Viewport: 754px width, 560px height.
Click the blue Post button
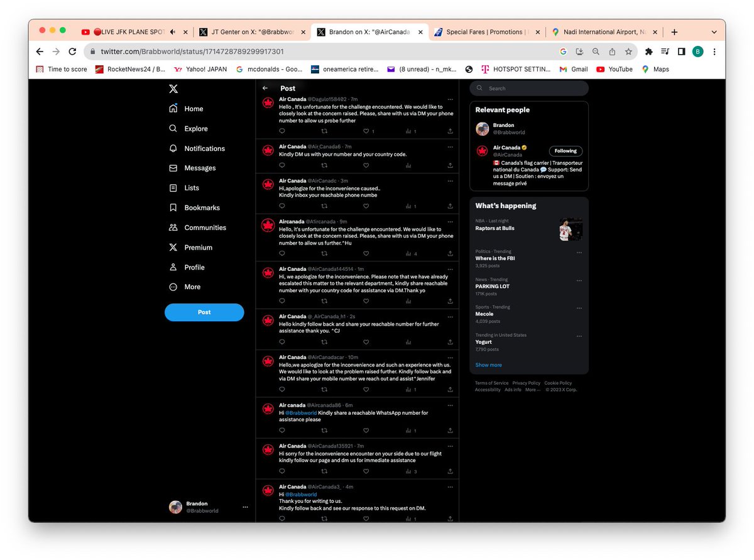click(204, 312)
